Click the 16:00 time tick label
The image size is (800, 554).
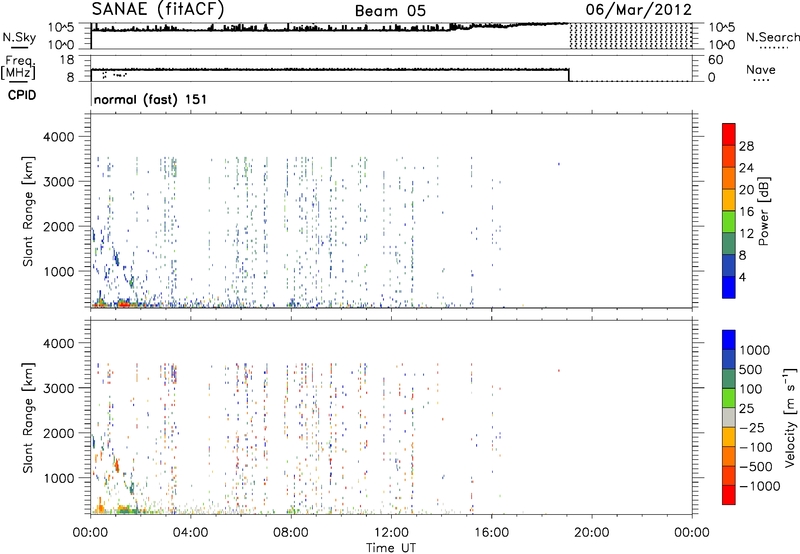(x=491, y=533)
